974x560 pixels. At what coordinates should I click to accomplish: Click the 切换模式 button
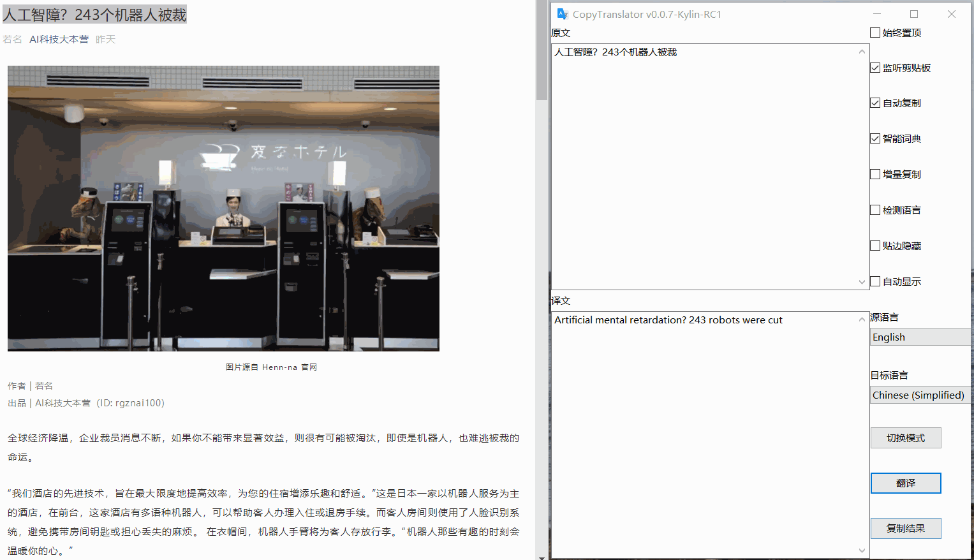[906, 438]
